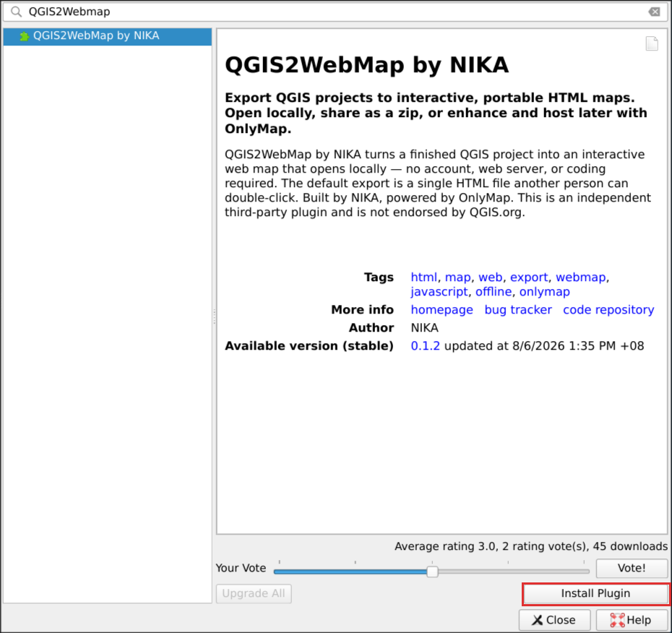Screen dimensions: 672x633
Task: Click the plugin title QGIS2WebMap by NIKA heading
Action: [x=367, y=65]
